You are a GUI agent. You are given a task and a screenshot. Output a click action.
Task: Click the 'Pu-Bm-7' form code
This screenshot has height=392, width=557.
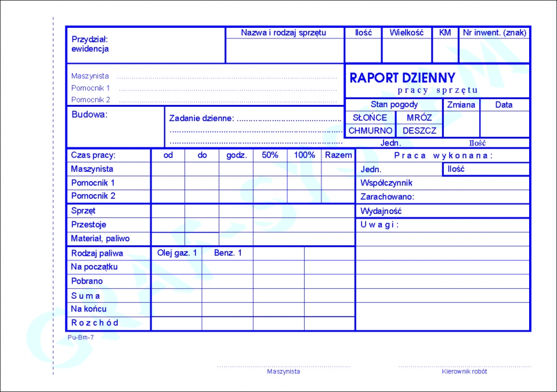pos(81,337)
